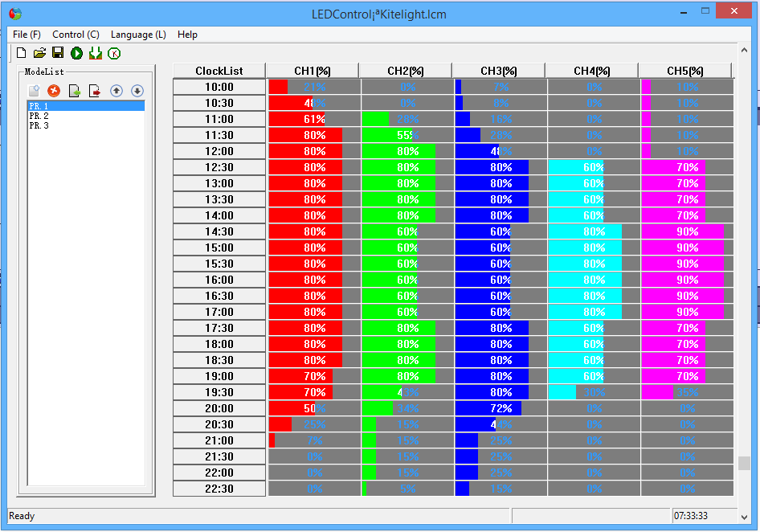Open a file using the folder toolbar icon
This screenshot has height=532, width=760.
pyautogui.click(x=39, y=53)
